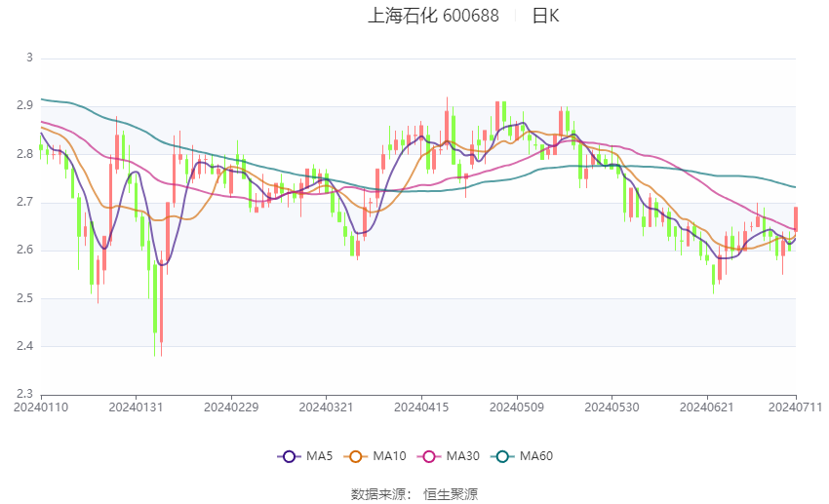Click the 20240415 date axis label
This screenshot has width=829, height=504.
[421, 407]
